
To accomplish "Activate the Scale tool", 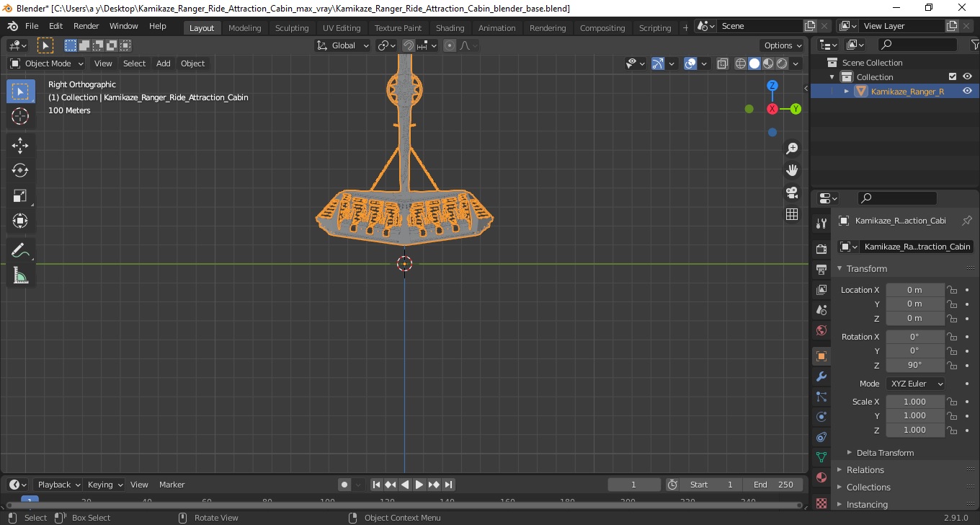I will coord(20,195).
